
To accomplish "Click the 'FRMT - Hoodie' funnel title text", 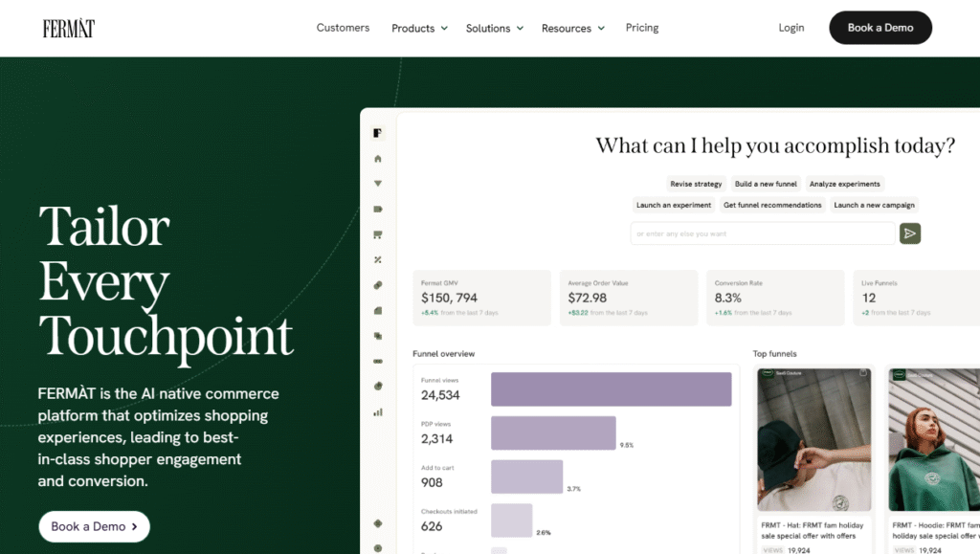I will [936, 530].
